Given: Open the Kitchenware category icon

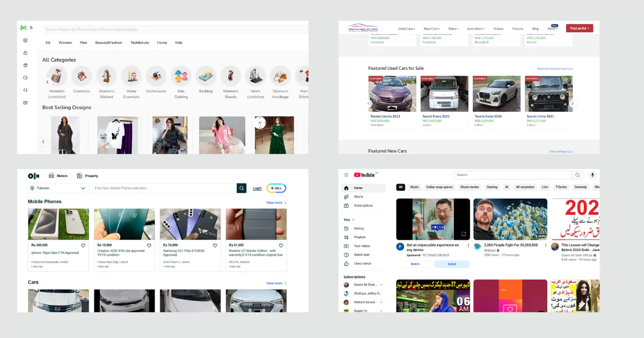Looking at the screenshot, I should 156,76.
